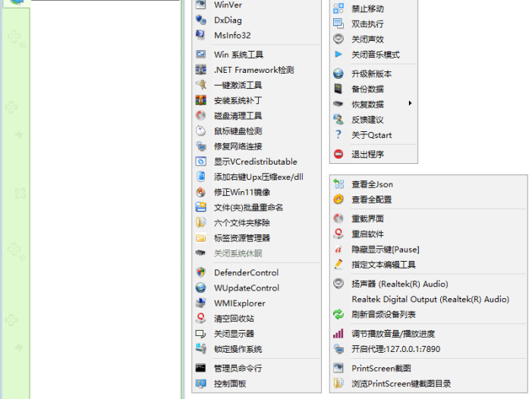Toggle 禁止移动 option
The height and width of the screenshot is (399, 532).
click(373, 8)
